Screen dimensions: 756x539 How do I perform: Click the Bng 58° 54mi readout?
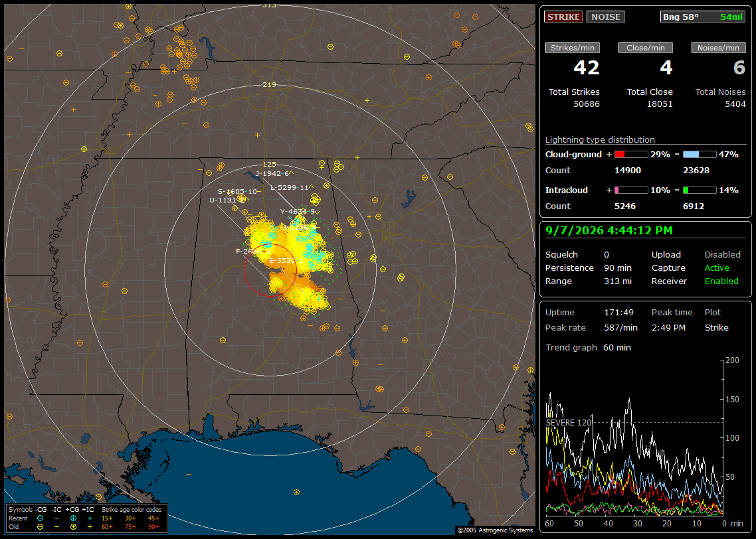click(703, 17)
